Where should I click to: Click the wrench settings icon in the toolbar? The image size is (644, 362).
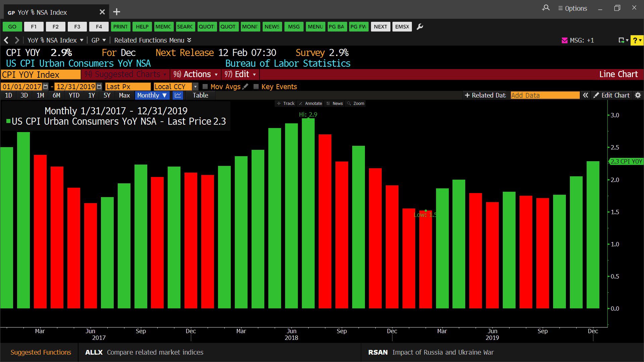pos(420,27)
